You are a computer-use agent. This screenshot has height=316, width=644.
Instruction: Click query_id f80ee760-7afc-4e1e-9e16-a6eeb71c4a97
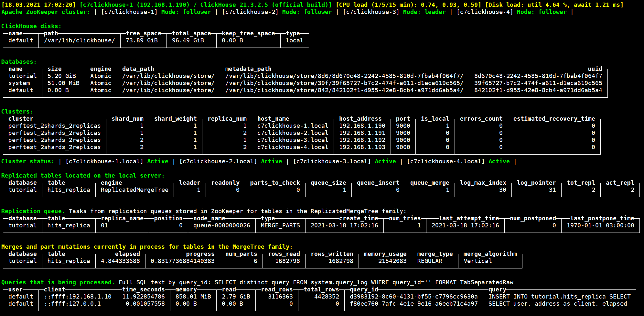point(414,304)
